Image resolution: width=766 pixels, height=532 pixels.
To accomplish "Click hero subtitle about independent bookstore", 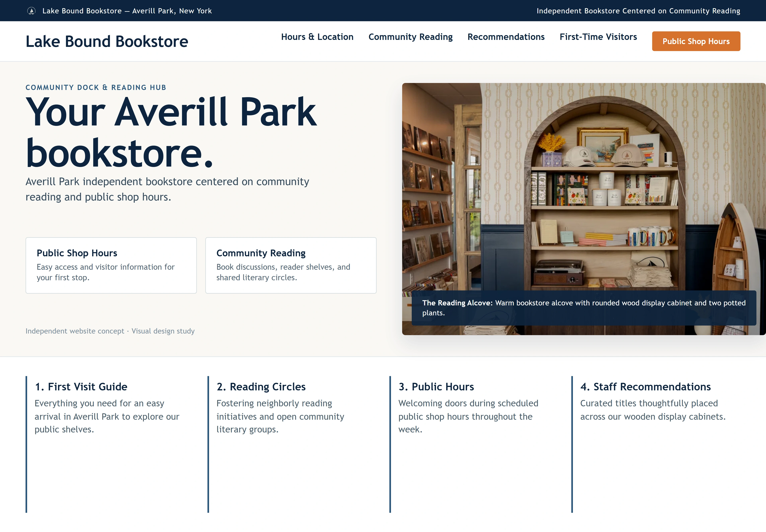I will point(167,189).
